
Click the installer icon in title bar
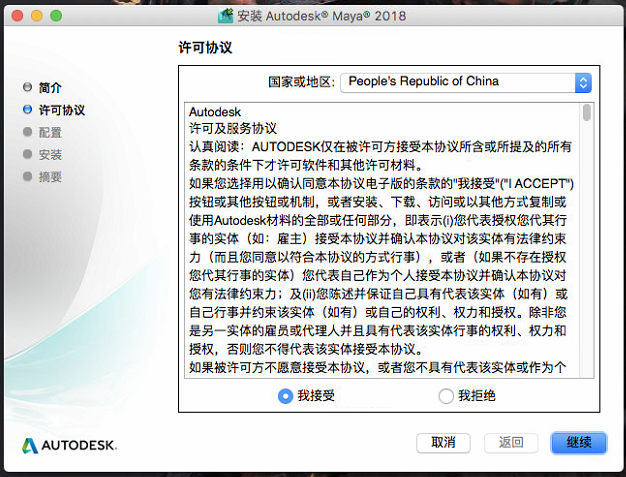(226, 16)
